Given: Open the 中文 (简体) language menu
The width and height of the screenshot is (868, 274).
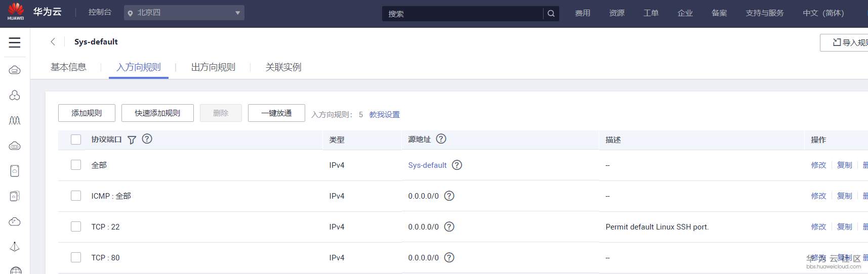Looking at the screenshot, I should click(823, 13).
